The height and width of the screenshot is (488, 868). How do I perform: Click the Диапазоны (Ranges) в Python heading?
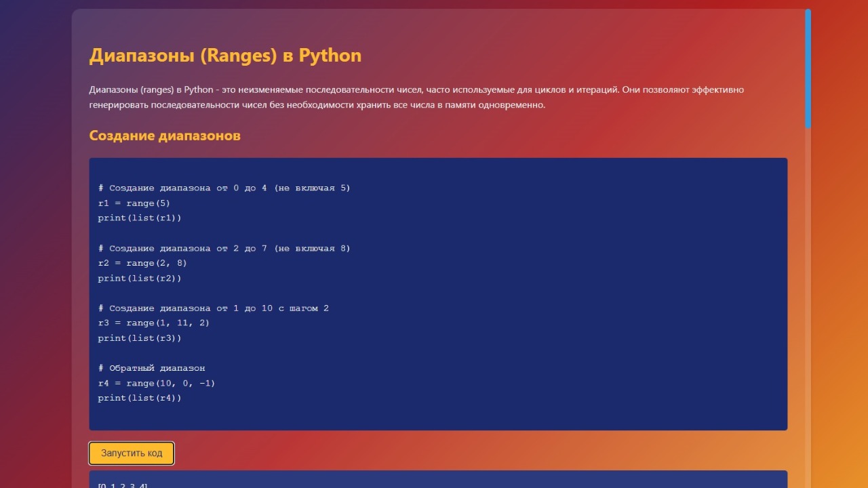(x=225, y=56)
